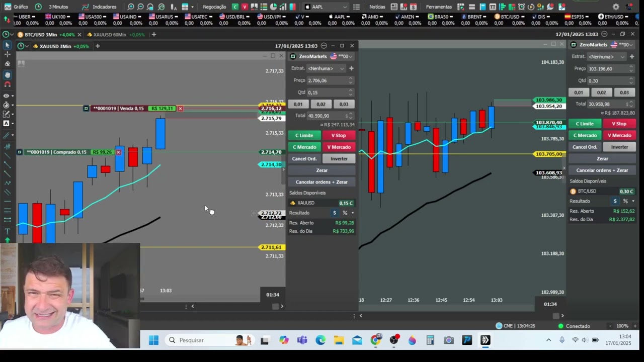Click the zoom in magnifier icon
The width and height of the screenshot is (644, 362).
(131, 7)
